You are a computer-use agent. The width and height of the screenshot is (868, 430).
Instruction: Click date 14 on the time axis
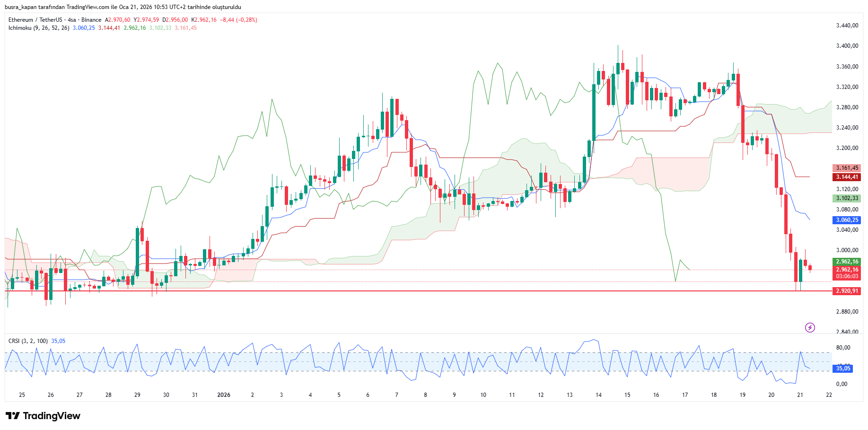coord(598,395)
